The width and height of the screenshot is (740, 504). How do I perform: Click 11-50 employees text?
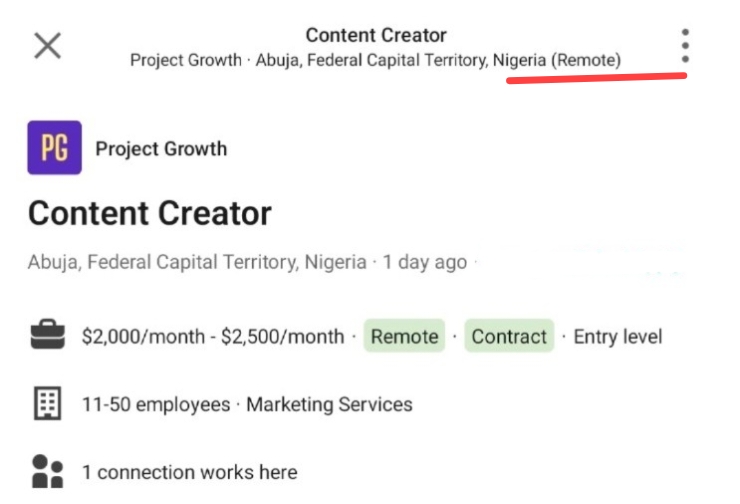click(x=156, y=404)
